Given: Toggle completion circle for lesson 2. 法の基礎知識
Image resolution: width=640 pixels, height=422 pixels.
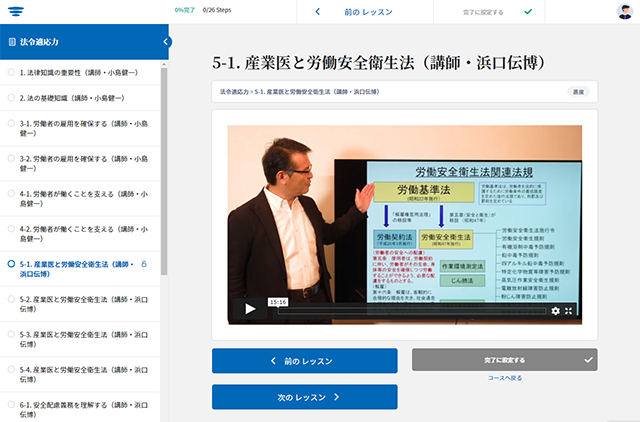Looking at the screenshot, I should (x=11, y=98).
